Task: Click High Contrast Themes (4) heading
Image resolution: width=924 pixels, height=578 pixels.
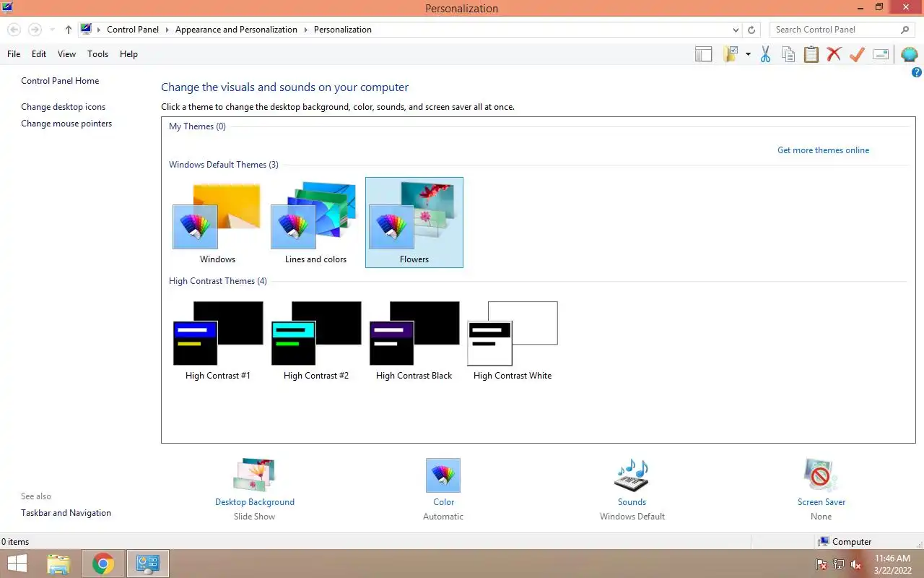Action: tap(218, 281)
